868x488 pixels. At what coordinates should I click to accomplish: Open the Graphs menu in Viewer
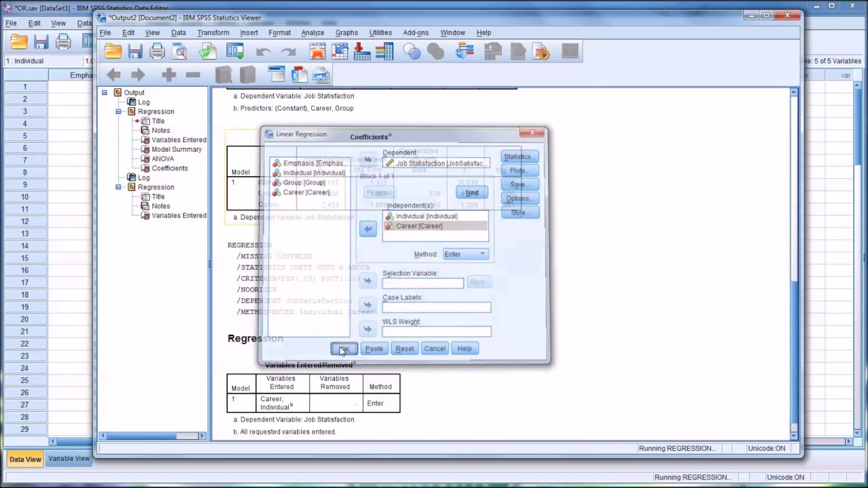click(347, 33)
